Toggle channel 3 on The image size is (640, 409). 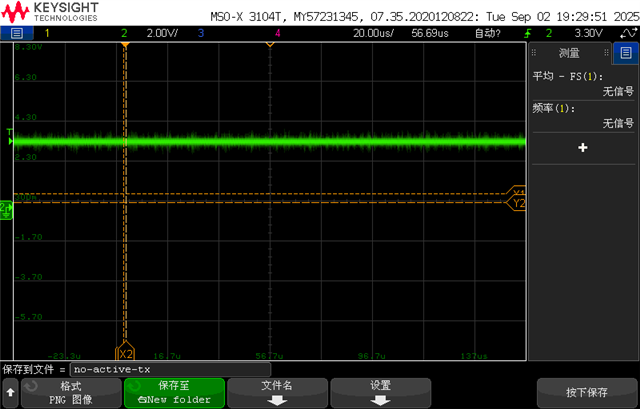[x=200, y=33]
